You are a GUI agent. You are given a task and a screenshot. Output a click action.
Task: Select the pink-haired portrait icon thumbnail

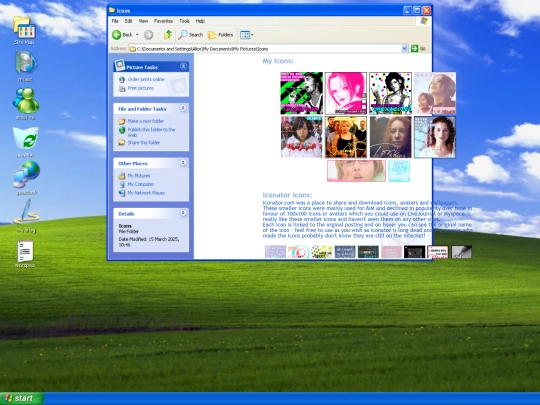point(346,93)
